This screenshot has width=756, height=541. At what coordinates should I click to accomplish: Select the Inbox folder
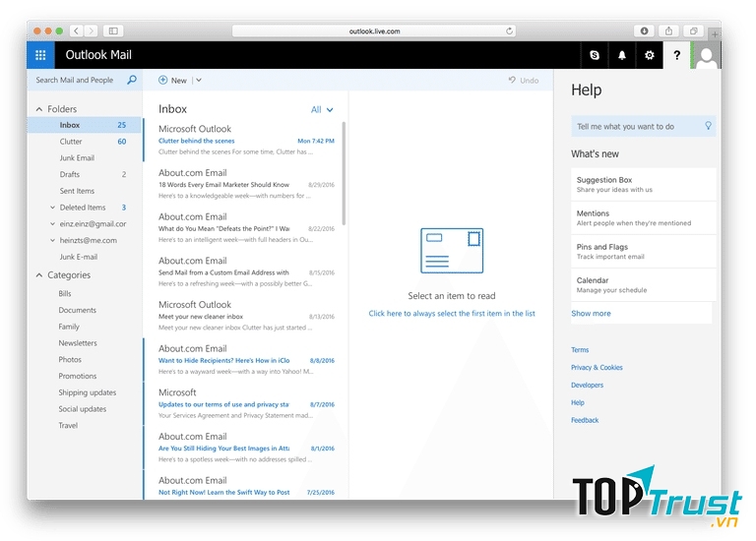pos(85,125)
